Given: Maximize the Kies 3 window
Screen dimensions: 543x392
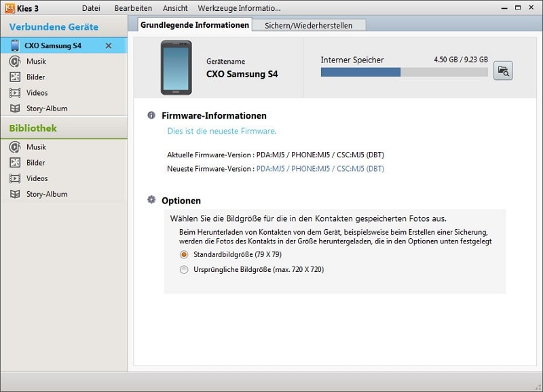Looking at the screenshot, I should point(518,7).
